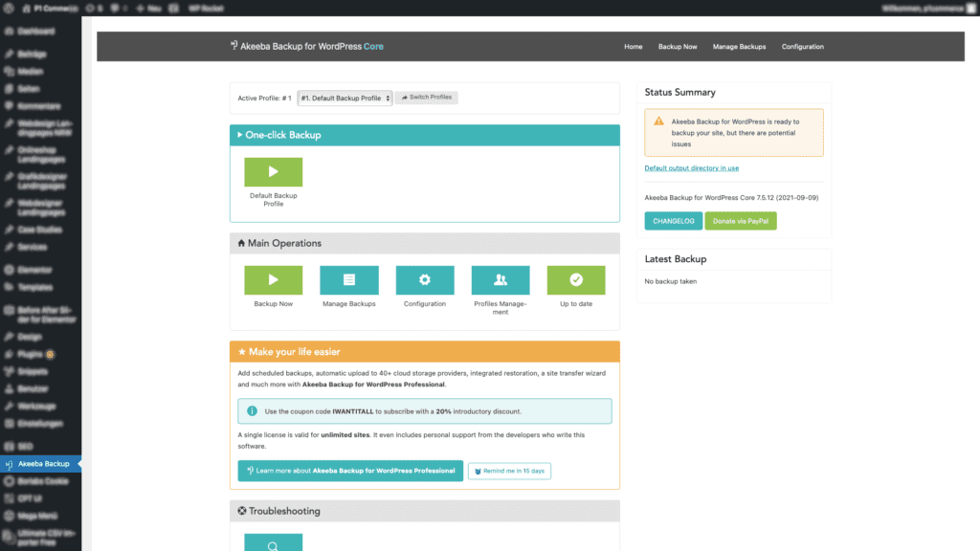The height and width of the screenshot is (551, 980).
Task: Open Plugins in the WordPress sidebar
Action: click(30, 355)
